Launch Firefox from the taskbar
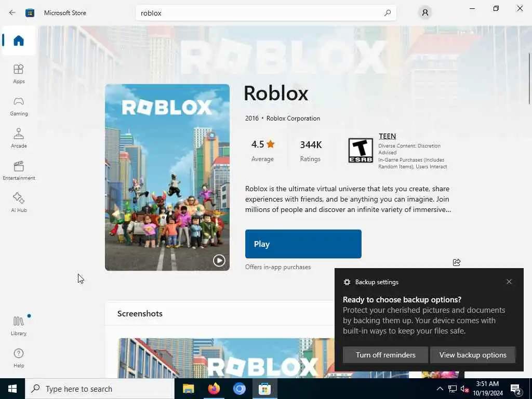 [x=214, y=389]
